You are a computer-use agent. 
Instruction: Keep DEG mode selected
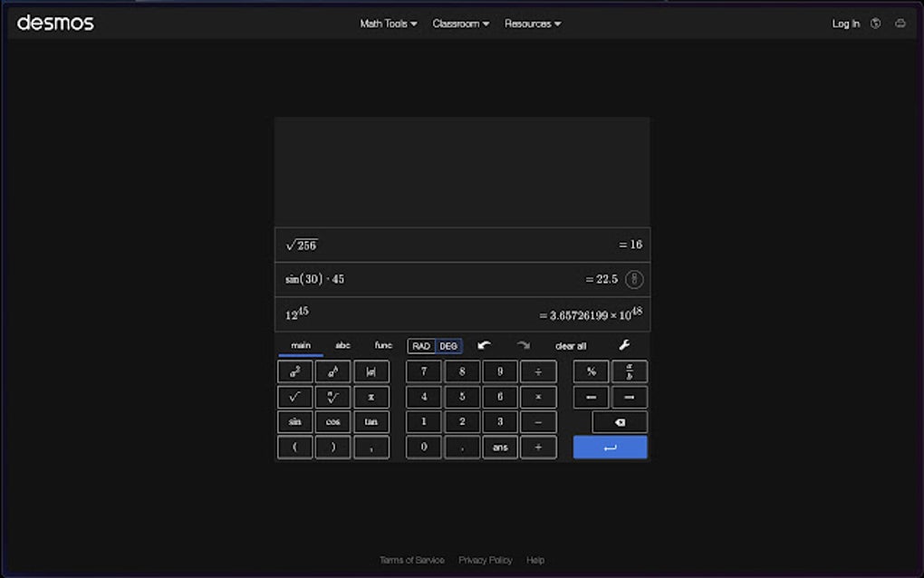448,345
